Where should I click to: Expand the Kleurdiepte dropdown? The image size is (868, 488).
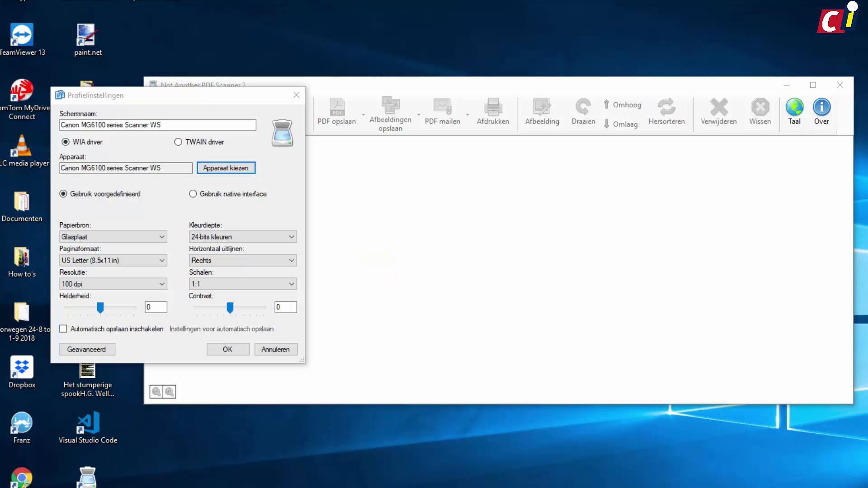242,237
